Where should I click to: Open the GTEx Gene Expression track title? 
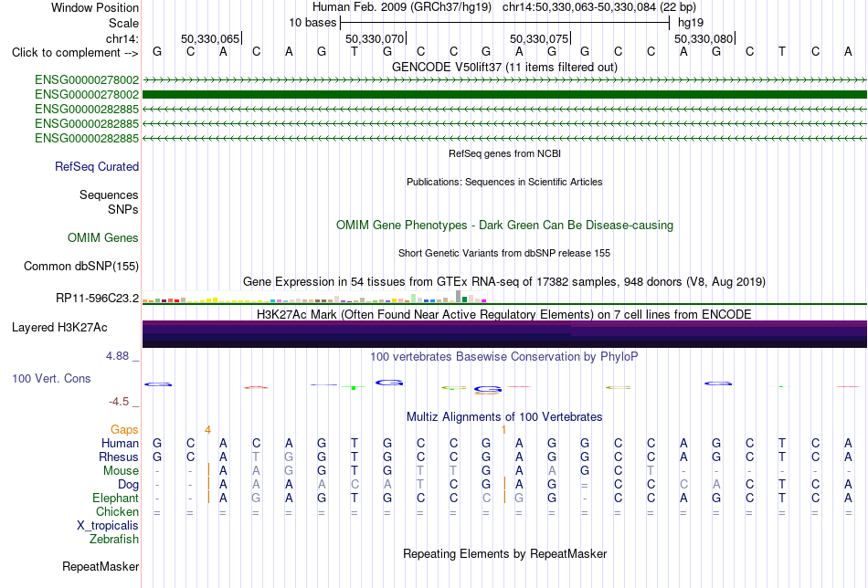point(504,281)
